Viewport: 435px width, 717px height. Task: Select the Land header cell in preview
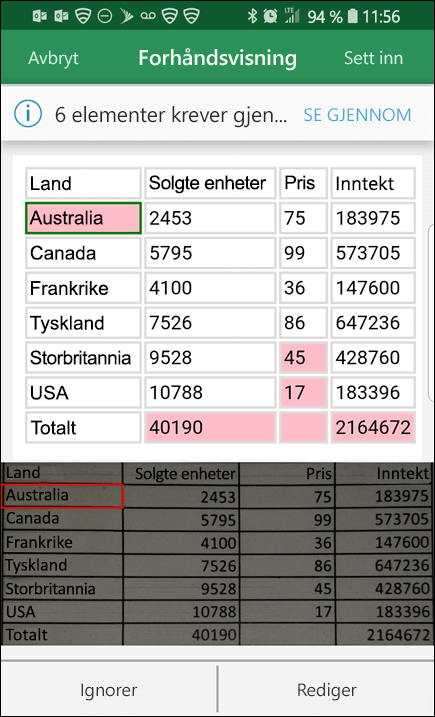point(83,183)
